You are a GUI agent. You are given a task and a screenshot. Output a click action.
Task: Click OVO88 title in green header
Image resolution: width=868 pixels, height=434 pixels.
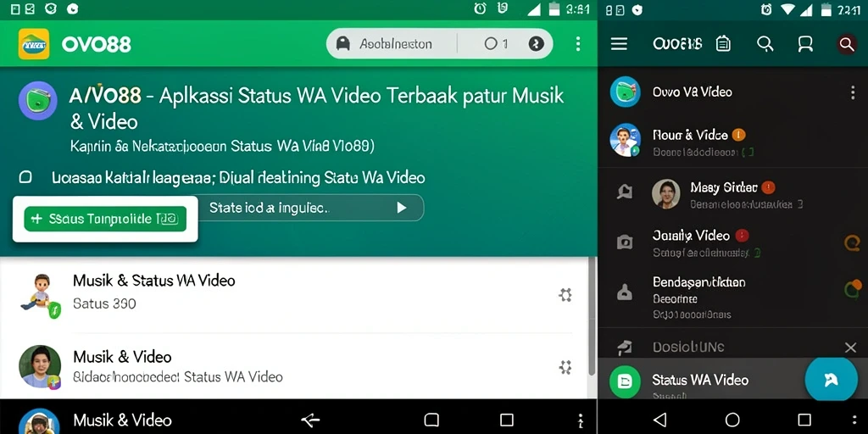pos(97,44)
